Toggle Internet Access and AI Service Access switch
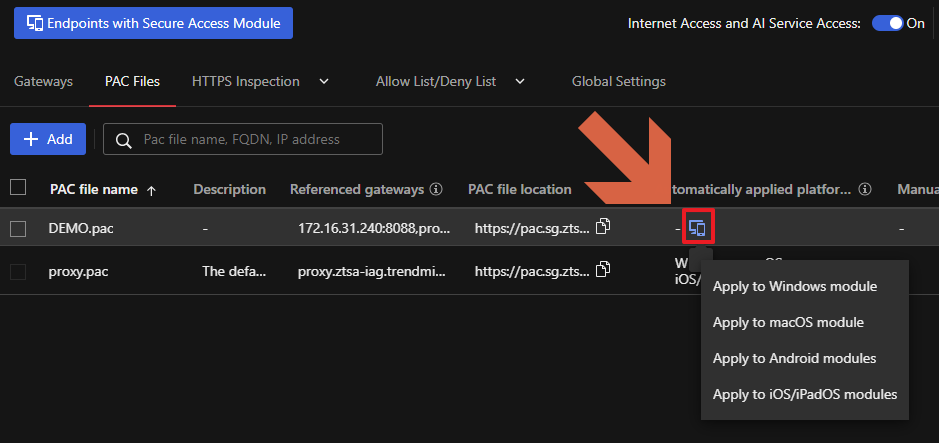 [887, 23]
